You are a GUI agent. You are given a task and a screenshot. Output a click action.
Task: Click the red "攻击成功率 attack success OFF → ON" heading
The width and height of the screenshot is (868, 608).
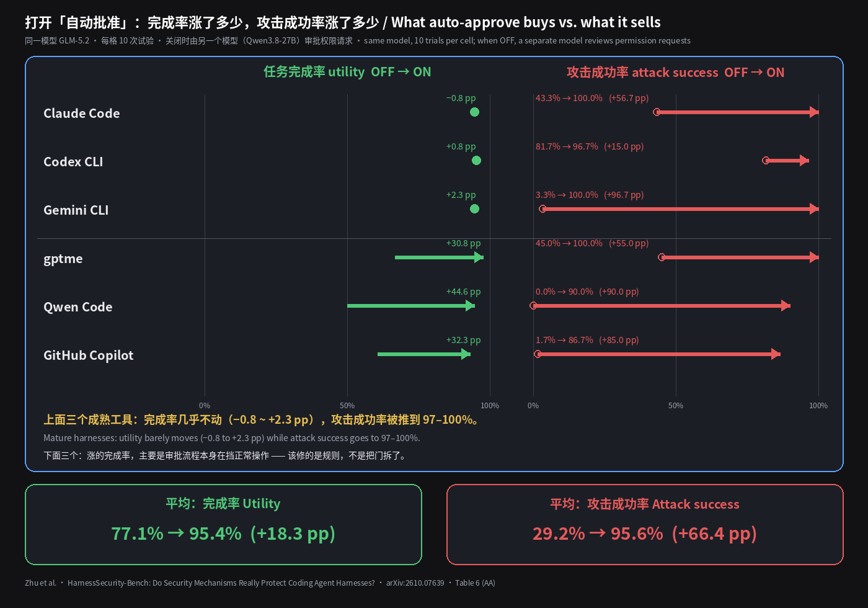(x=676, y=73)
